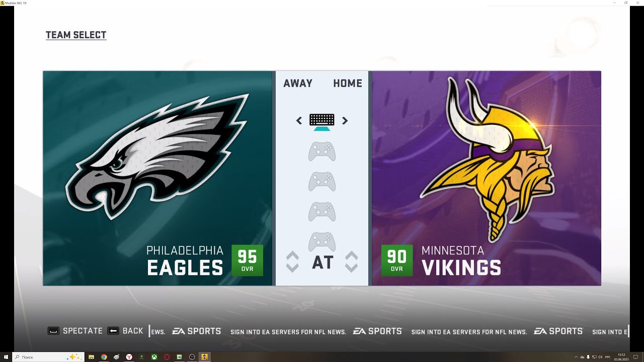
Task: Cycle home team with arrows right of AT
Action: click(x=351, y=261)
